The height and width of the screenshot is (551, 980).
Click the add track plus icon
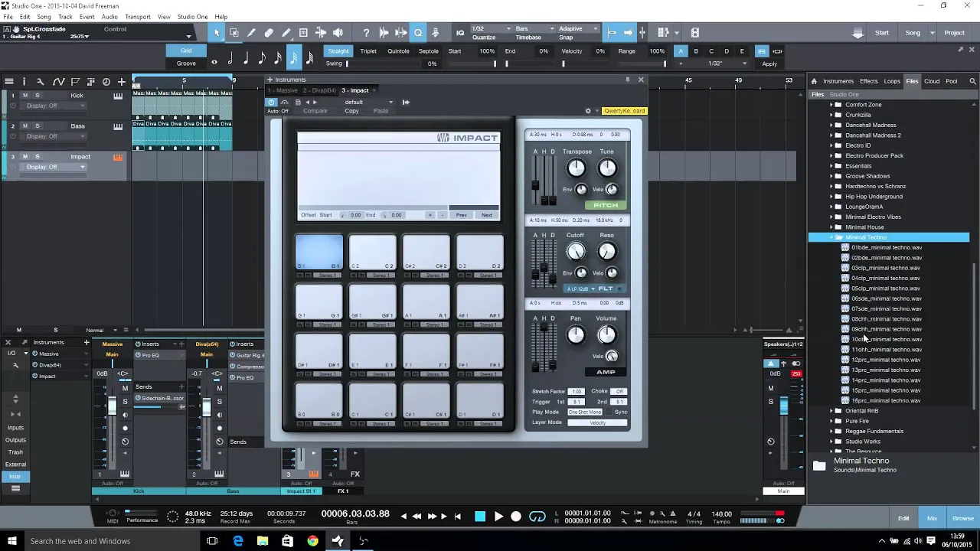121,81
